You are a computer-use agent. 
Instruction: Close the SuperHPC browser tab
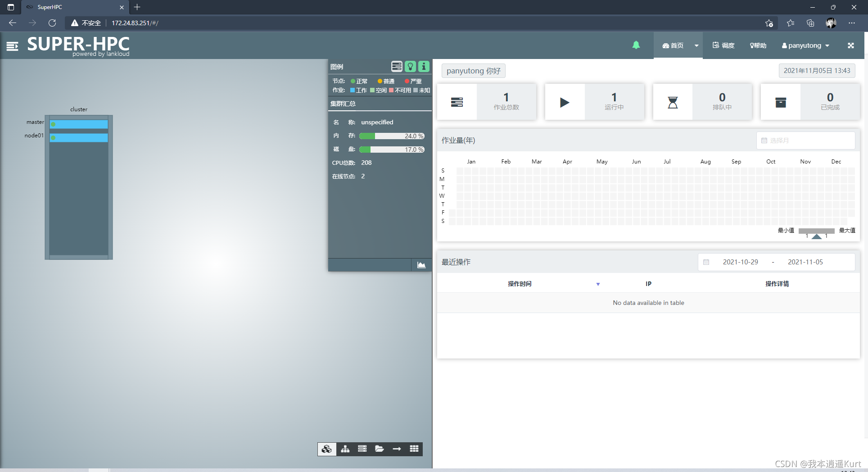click(122, 7)
